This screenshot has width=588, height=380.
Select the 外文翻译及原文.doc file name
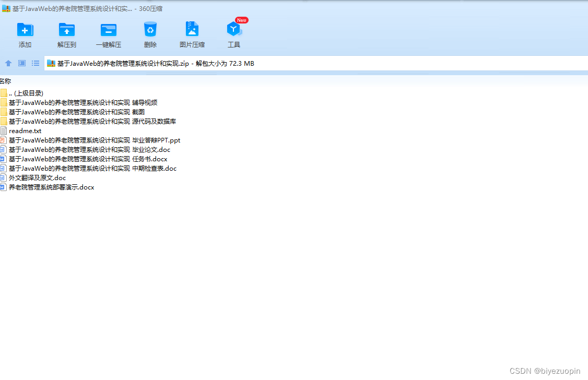click(x=38, y=177)
